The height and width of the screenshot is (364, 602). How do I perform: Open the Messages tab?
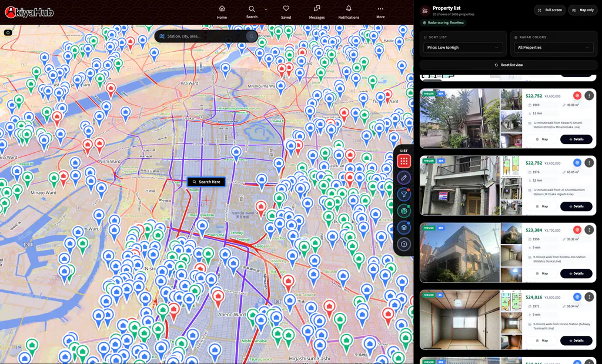coord(317,12)
